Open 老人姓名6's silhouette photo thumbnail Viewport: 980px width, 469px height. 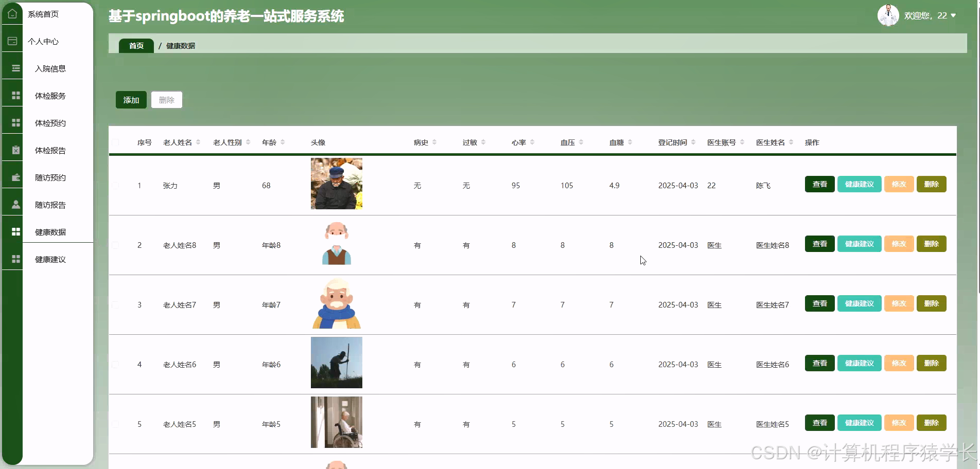337,363
